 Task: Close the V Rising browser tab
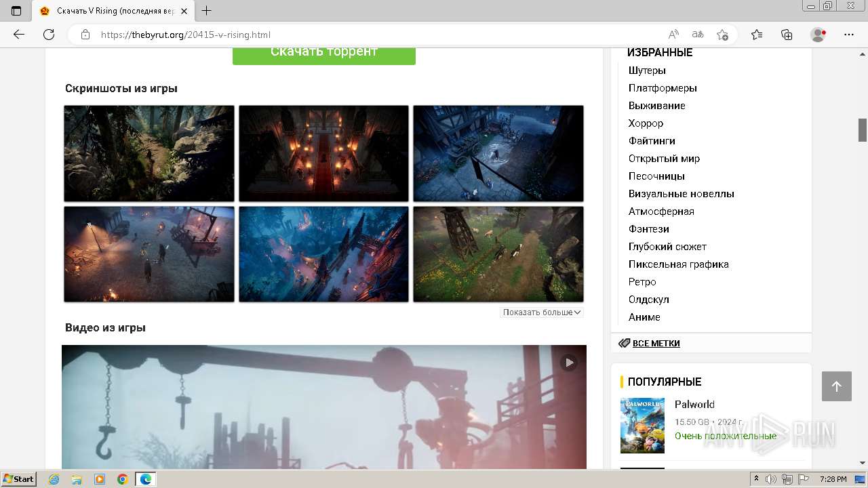pos(184,11)
